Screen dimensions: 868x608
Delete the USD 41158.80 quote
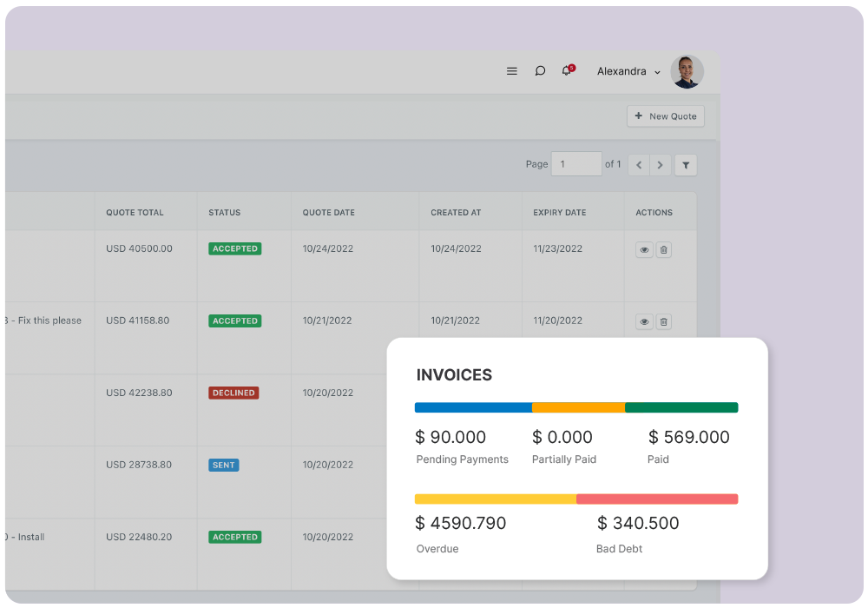point(663,322)
